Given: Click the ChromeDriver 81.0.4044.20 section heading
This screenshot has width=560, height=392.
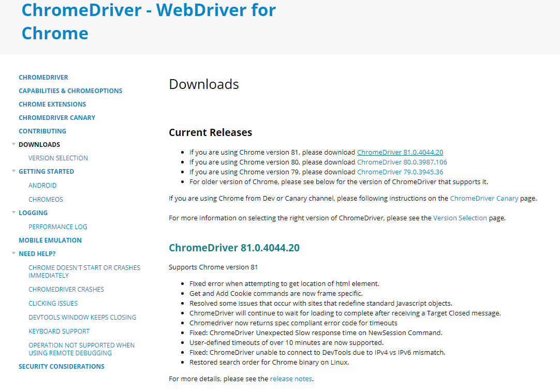Looking at the screenshot, I should [234, 248].
